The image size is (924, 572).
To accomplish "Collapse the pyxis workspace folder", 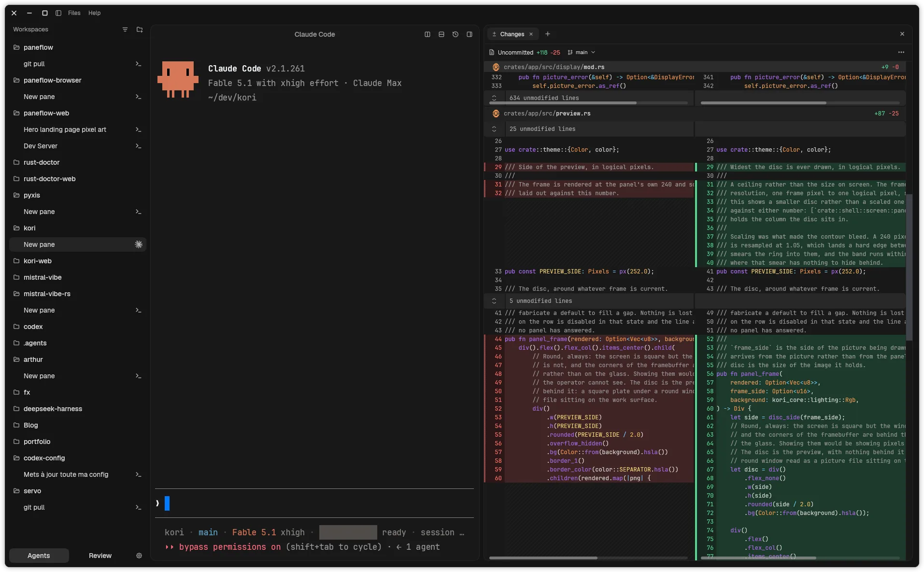I will pyautogui.click(x=16, y=195).
